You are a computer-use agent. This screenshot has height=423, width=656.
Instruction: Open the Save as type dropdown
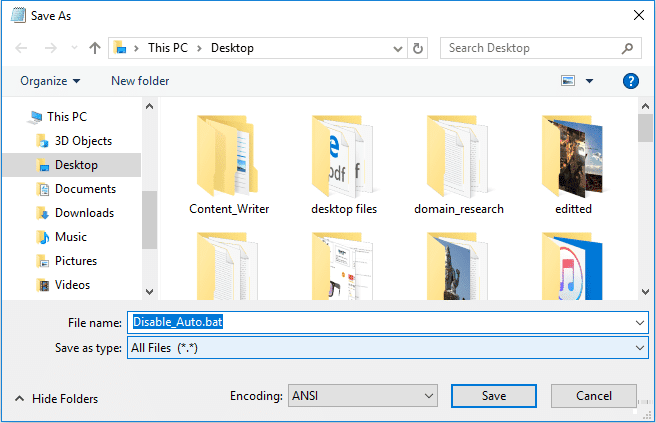pos(388,348)
